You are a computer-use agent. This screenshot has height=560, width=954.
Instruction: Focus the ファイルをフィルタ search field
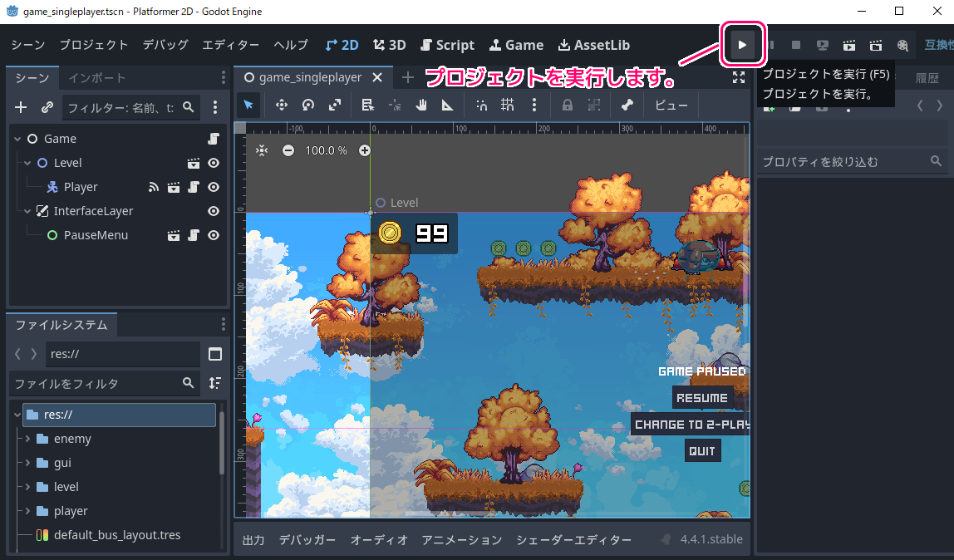(105, 384)
